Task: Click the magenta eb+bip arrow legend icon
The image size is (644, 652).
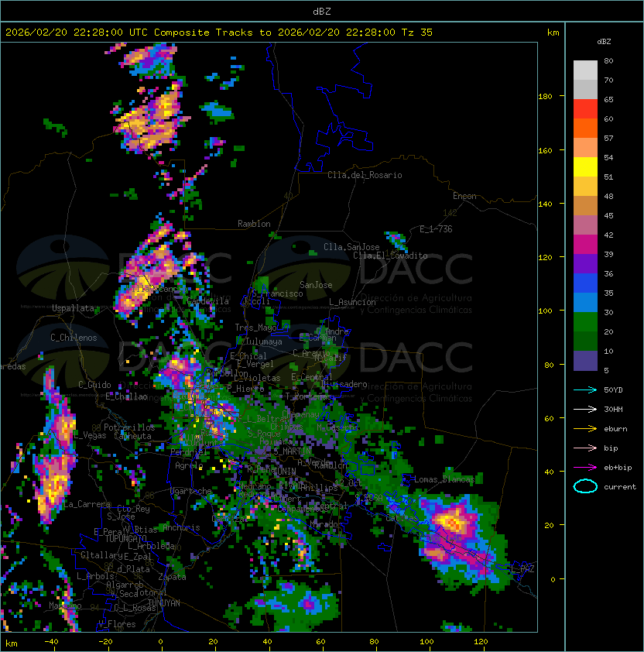Action: (585, 468)
